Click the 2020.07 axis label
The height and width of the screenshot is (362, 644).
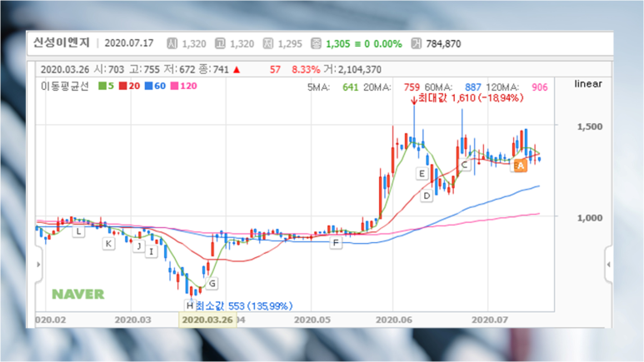[490, 320]
